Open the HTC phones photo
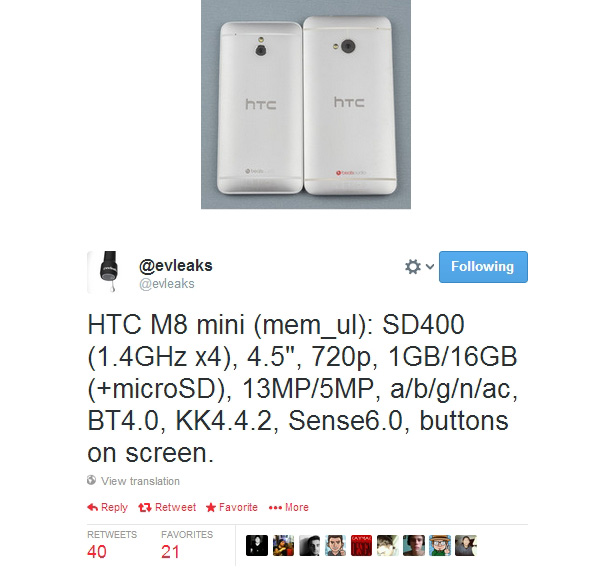This screenshot has height=580, width=600. (x=306, y=104)
